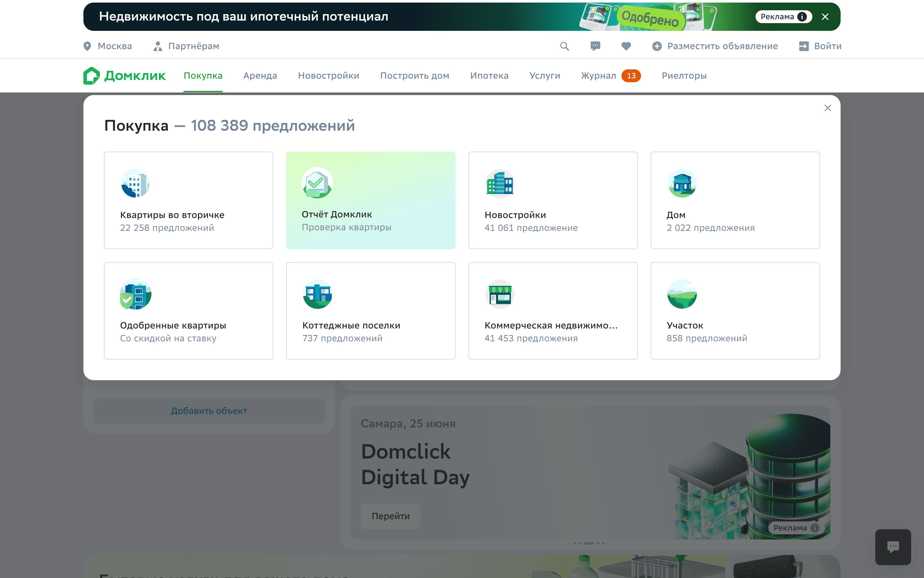
Task: Click the Коттеджные поселки icon
Action: (x=317, y=294)
